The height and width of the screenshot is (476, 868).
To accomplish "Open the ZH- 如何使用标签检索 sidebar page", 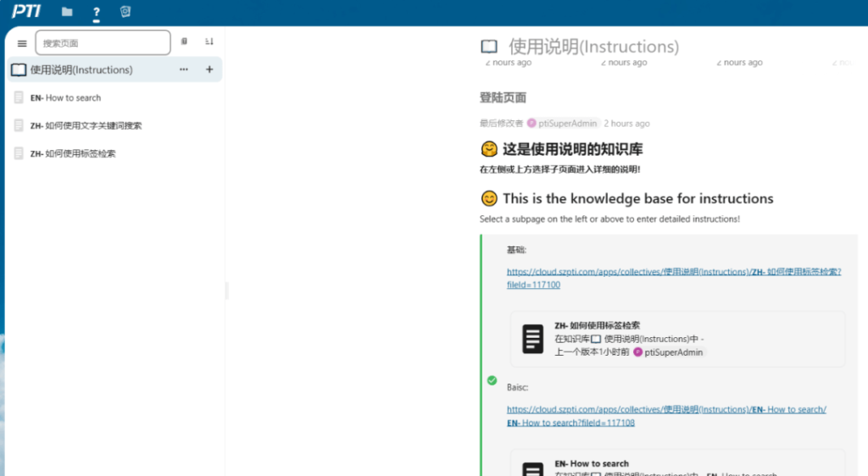I will [73, 153].
